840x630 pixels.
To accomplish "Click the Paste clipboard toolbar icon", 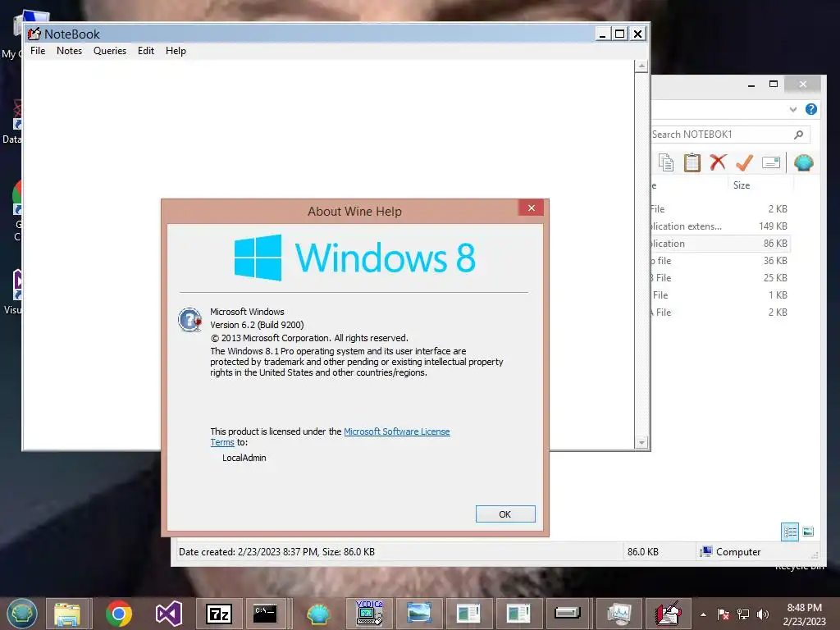I will pyautogui.click(x=692, y=162).
